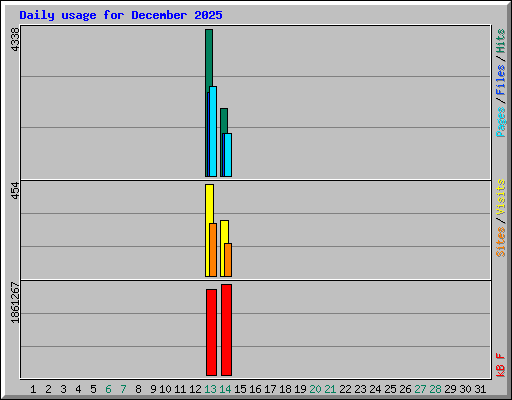512x400 pixels.
Task: Click the green Hits legend label
Action: coord(501,41)
